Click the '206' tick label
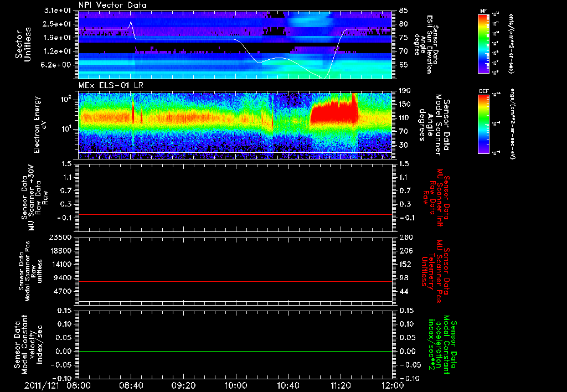567x392 pixels. tap(406, 251)
